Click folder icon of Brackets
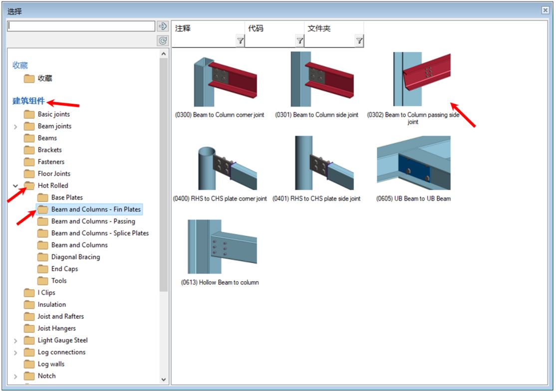The width and height of the screenshot is (556, 392). coord(29,150)
